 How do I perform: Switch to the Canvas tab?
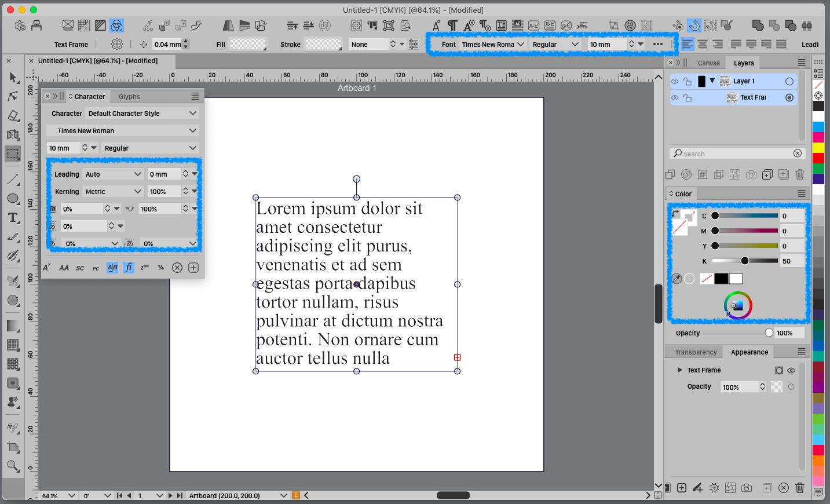tap(708, 63)
